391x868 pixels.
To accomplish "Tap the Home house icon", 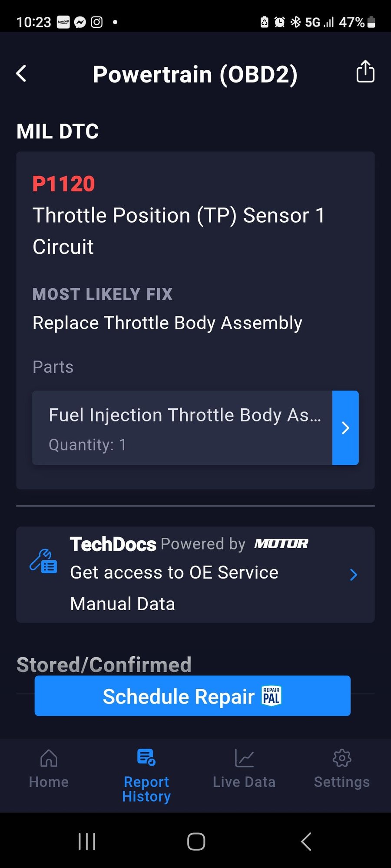I will coord(49,759).
